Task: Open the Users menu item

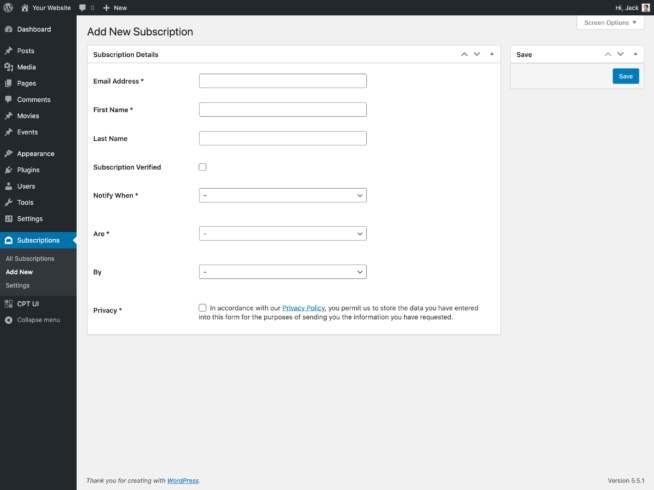Action: 28,186
